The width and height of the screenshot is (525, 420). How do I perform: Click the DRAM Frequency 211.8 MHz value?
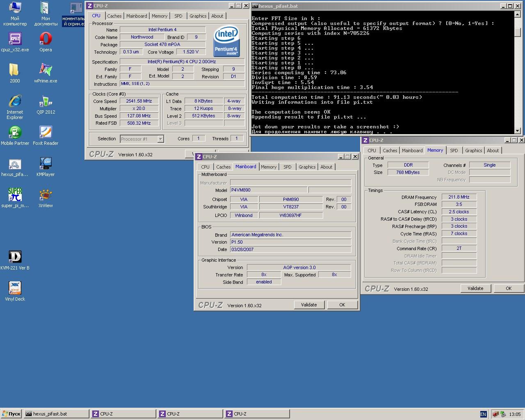[x=459, y=197]
